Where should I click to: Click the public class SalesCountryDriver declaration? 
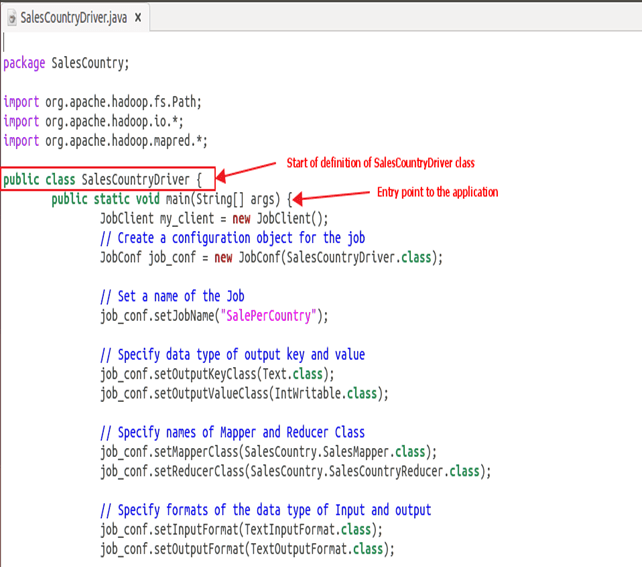tap(103, 180)
